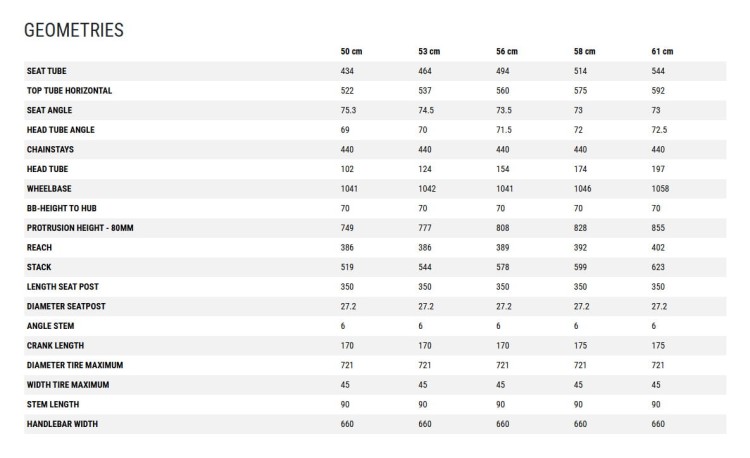Viewport: 750px width, 458px height.
Task: Click the DIAMETER TIRE MAXIMUM label
Action: [x=75, y=365]
